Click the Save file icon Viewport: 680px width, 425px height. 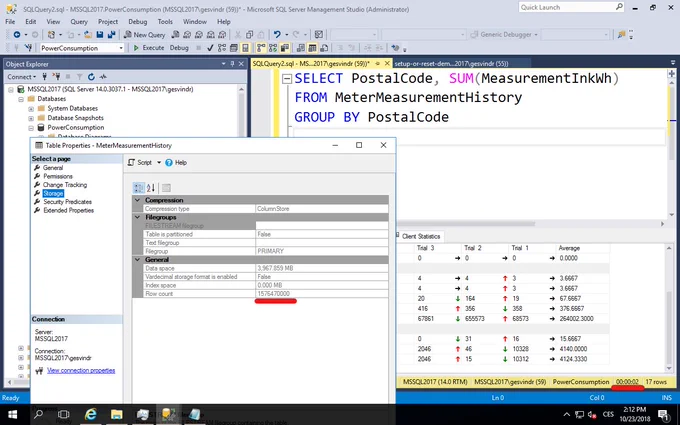(x=100, y=35)
